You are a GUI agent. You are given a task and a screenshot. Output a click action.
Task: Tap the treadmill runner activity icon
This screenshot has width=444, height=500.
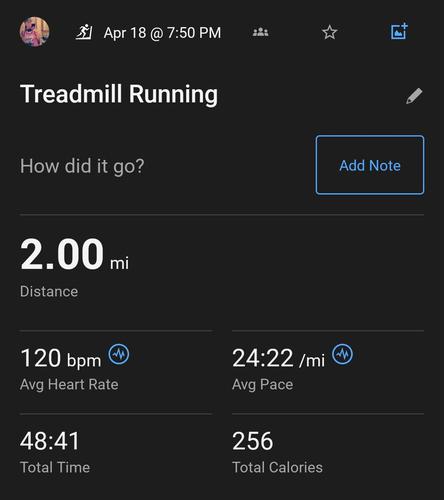(84, 32)
